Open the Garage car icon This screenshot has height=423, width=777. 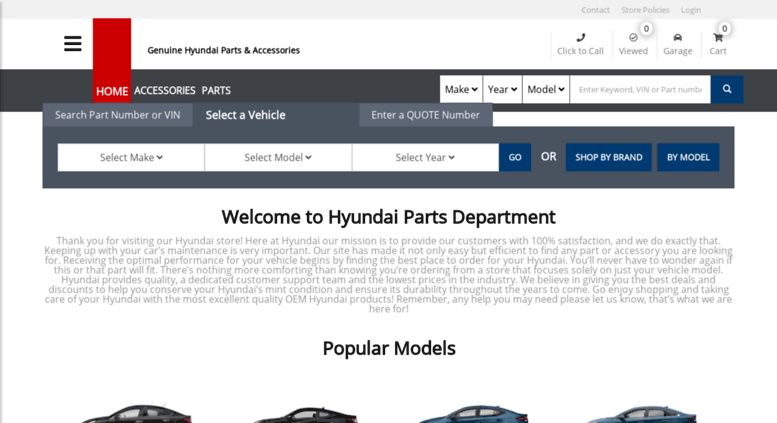tap(677, 38)
